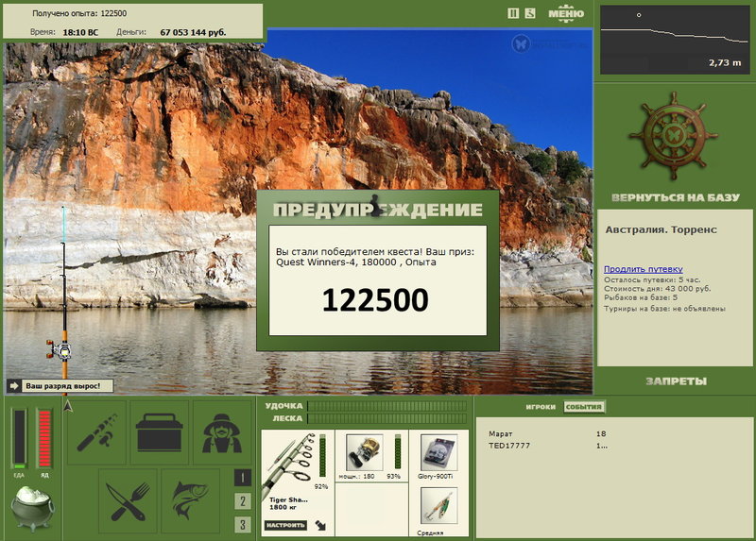Open the tackle box icon
Image resolution: width=756 pixels, height=541 pixels.
pos(160,432)
